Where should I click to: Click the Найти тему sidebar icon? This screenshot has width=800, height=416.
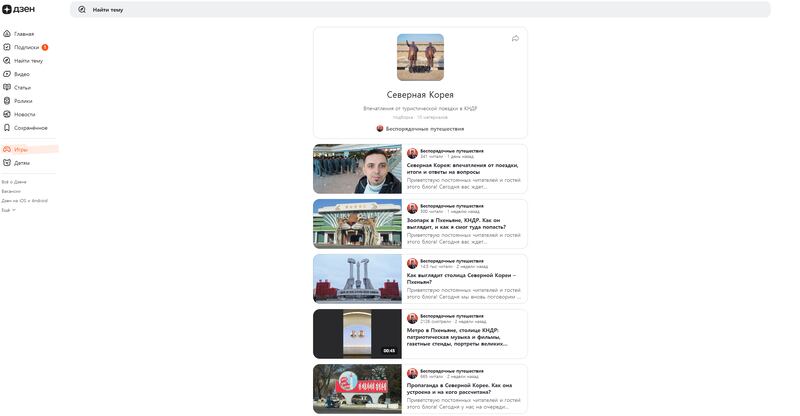[x=7, y=60]
